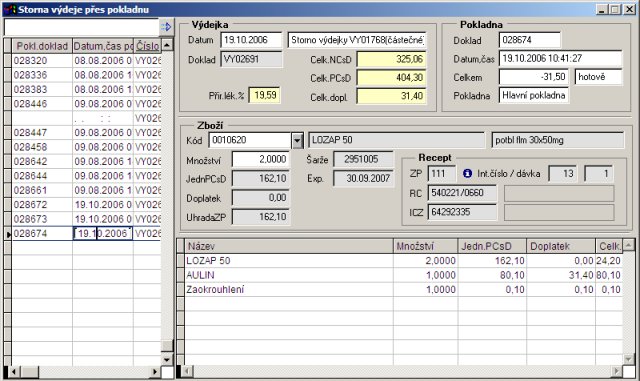Click the Hlavní pokladna field
Viewport: 640px width, 381px height.
pos(533,96)
